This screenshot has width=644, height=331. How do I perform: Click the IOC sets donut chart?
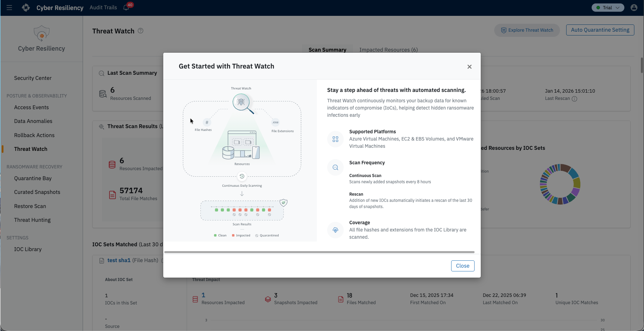coord(560,184)
